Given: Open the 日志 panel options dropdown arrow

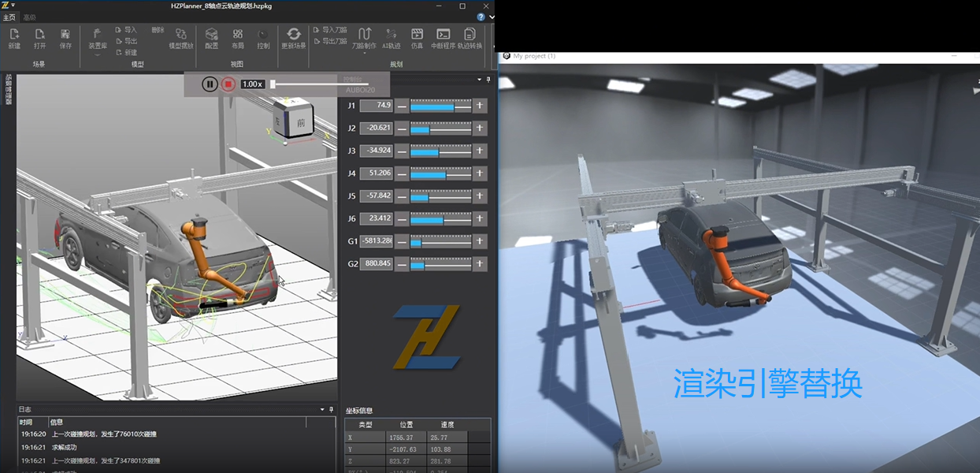Looking at the screenshot, I should click(x=321, y=409).
